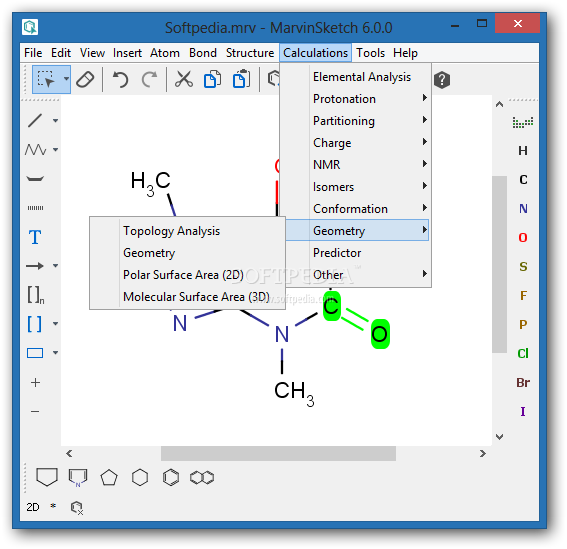Pick the Phosphorus P atom button
This screenshot has width=567, height=549.
(x=523, y=324)
